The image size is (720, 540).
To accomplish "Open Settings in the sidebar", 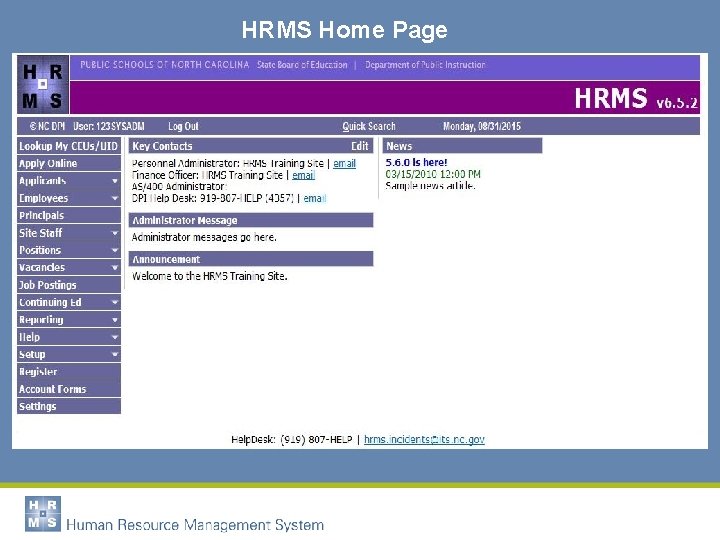I will tap(69, 406).
